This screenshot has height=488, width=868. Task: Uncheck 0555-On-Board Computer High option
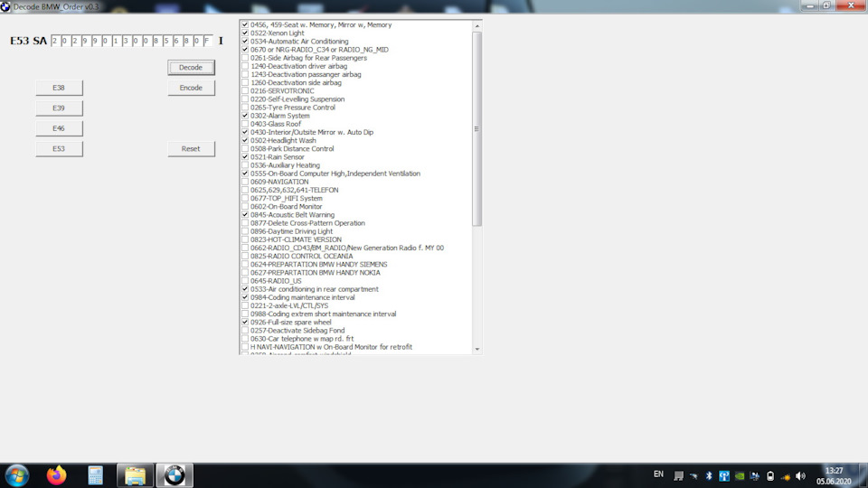coord(245,174)
